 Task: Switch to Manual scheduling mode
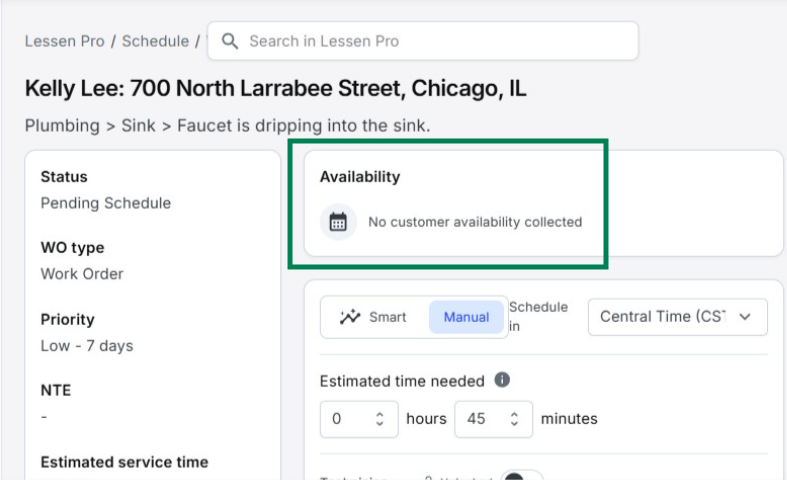click(466, 317)
